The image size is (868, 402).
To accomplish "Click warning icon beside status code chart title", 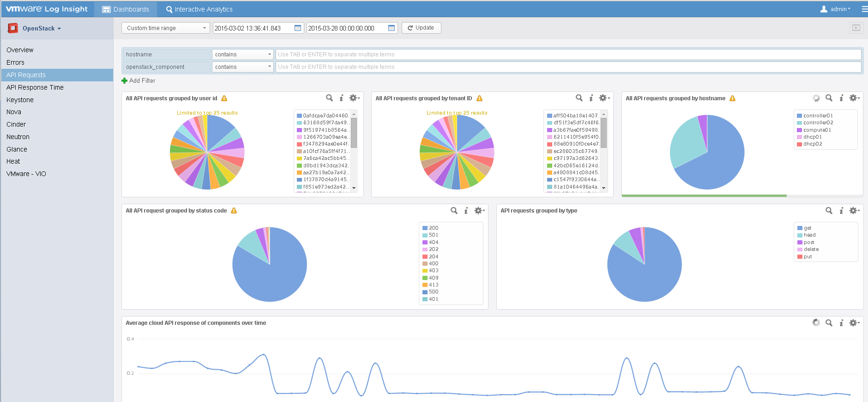I will point(234,211).
